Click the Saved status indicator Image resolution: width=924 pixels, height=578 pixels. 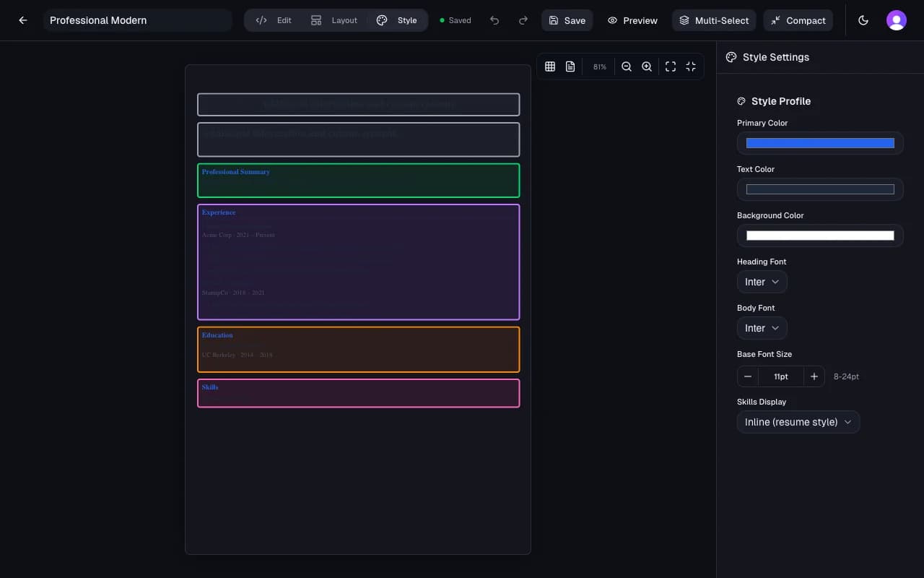(456, 20)
